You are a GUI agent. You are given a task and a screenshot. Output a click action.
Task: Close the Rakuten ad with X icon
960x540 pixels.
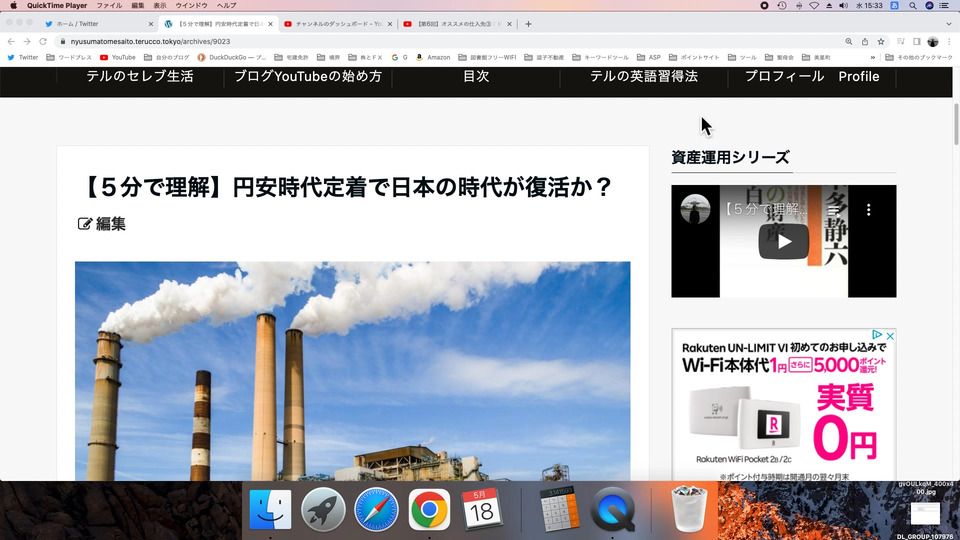tap(890, 336)
